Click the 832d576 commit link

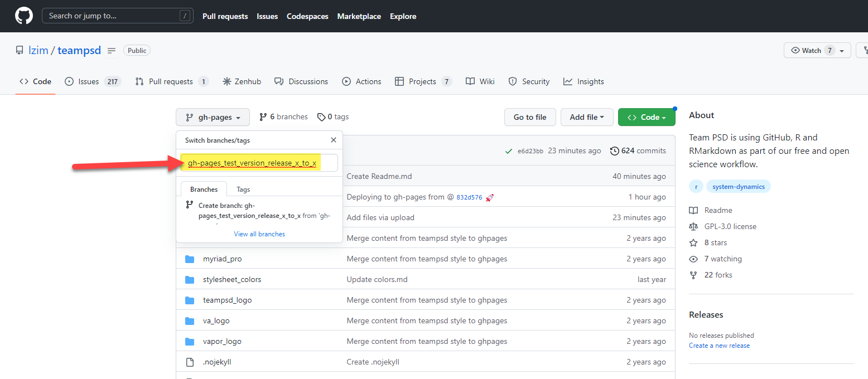(470, 197)
